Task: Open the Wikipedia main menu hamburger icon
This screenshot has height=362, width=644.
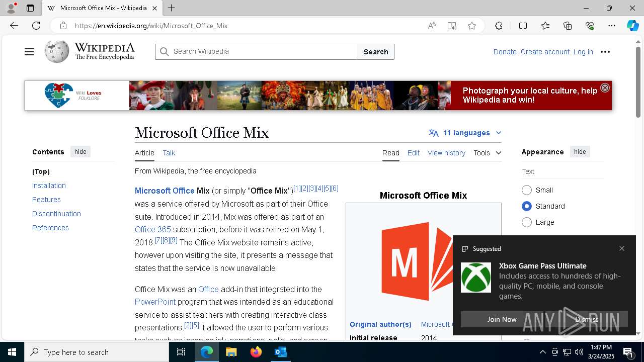Action: pyautogui.click(x=29, y=52)
